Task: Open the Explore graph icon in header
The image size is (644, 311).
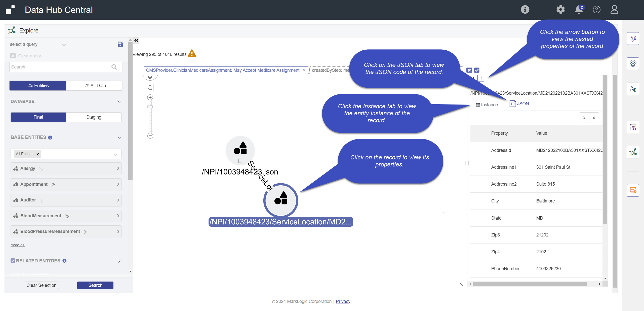Action: coord(12,30)
